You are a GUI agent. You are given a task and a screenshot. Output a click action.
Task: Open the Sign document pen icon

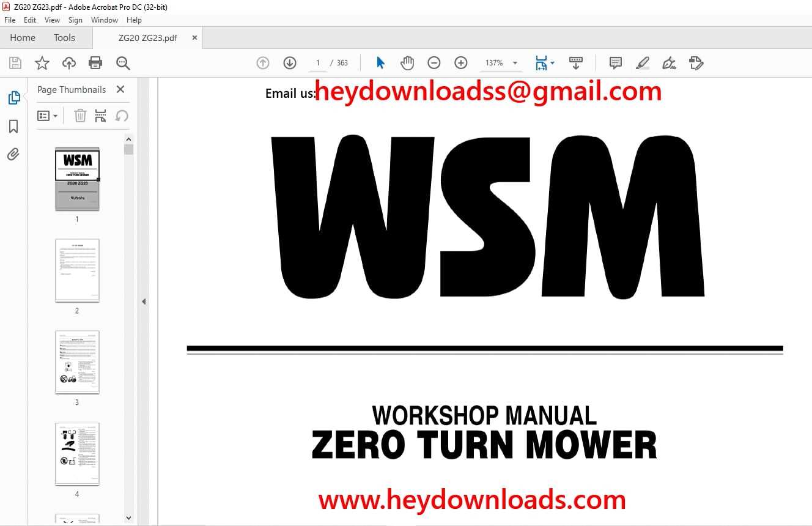click(670, 63)
